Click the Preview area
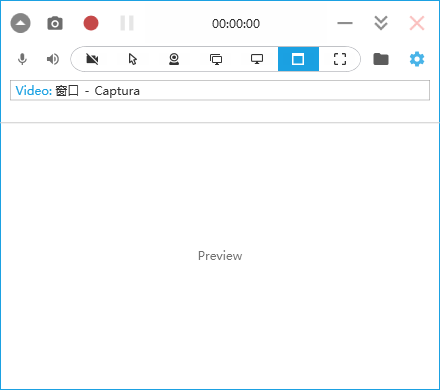Viewport: 440px width, 390px height. coord(220,256)
